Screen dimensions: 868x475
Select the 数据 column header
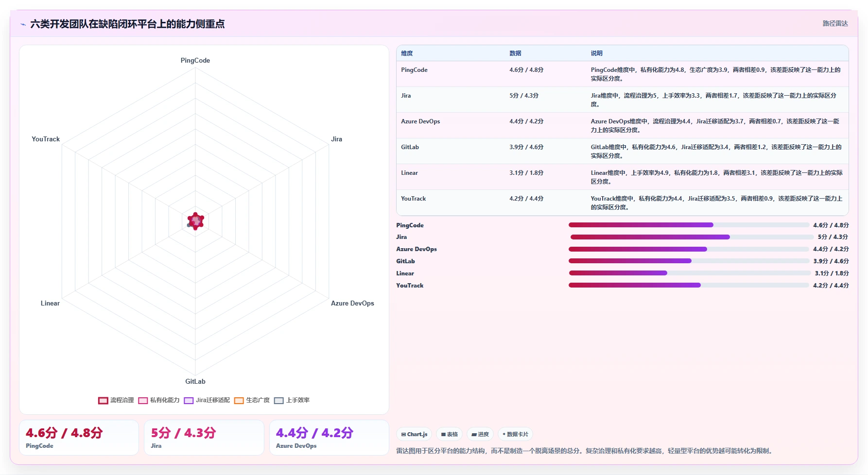[x=515, y=53]
